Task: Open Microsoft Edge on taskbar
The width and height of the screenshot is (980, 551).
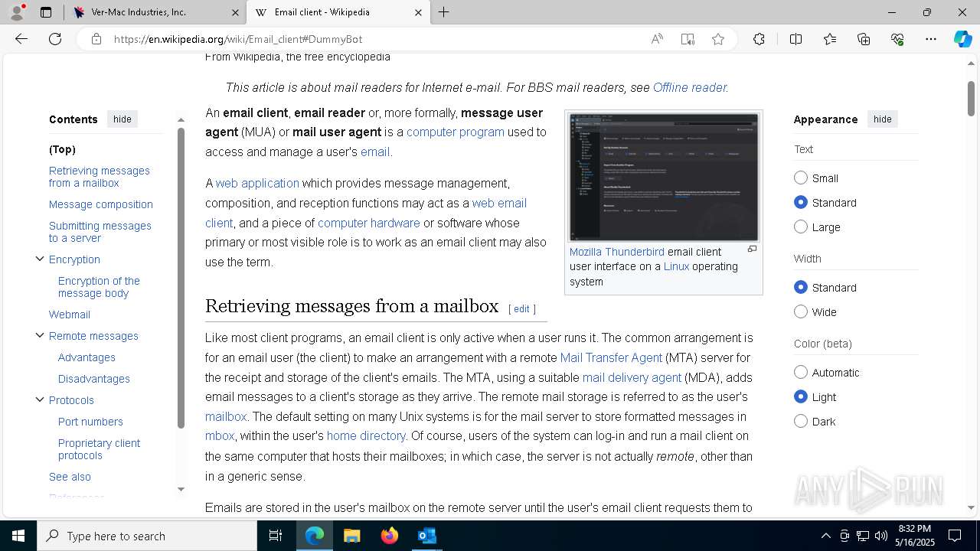Action: tap(315, 536)
